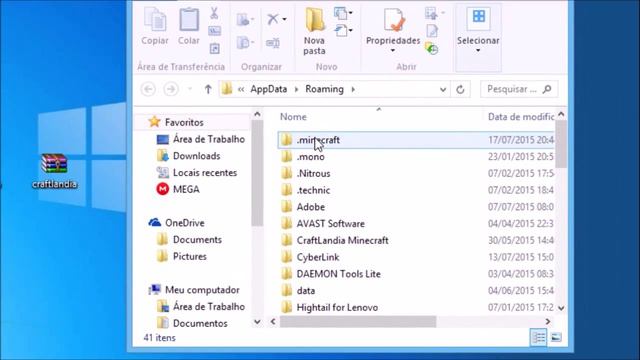The height and width of the screenshot is (360, 640).
Task: Click Roaming in the address bar
Action: [x=324, y=89]
